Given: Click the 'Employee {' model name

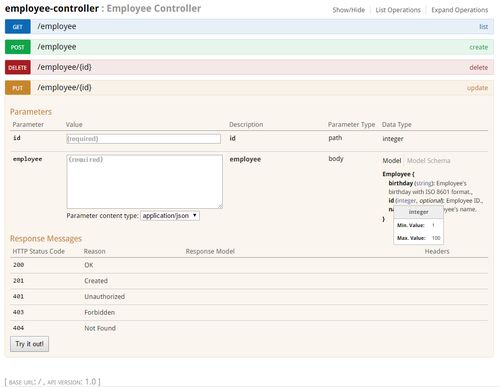Looking at the screenshot, I should 398,174.
